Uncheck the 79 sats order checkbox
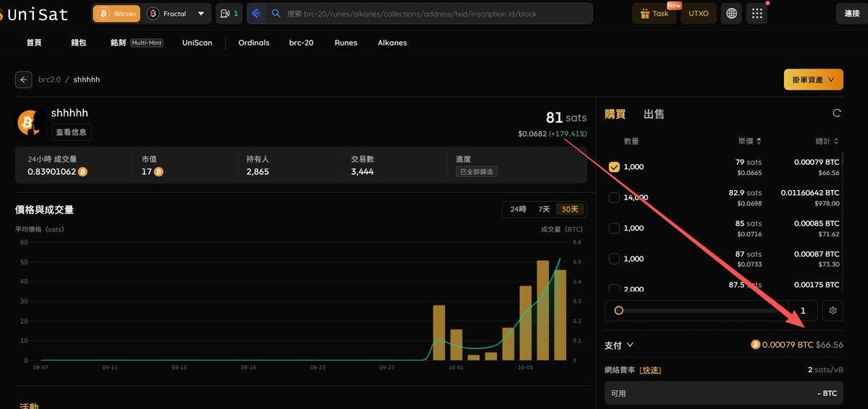 (x=614, y=167)
